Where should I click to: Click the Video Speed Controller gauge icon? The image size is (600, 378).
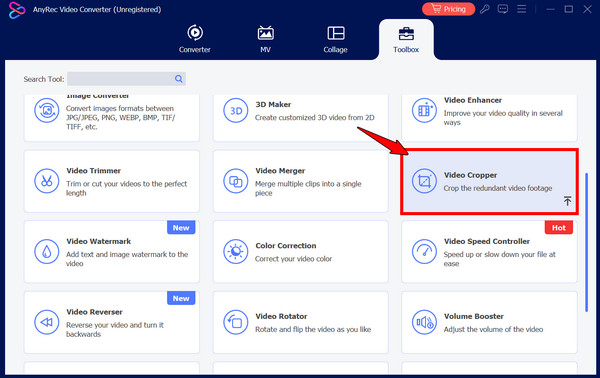click(x=424, y=251)
